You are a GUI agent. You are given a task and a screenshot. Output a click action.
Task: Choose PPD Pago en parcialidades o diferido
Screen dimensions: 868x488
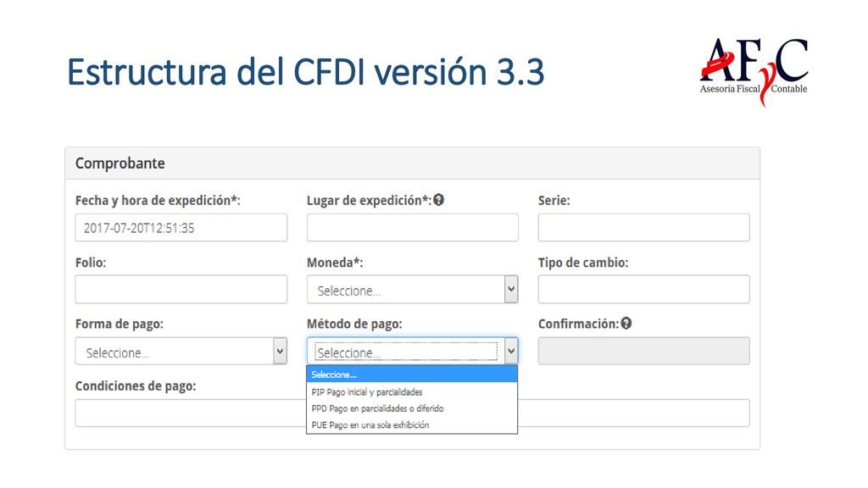click(x=412, y=408)
